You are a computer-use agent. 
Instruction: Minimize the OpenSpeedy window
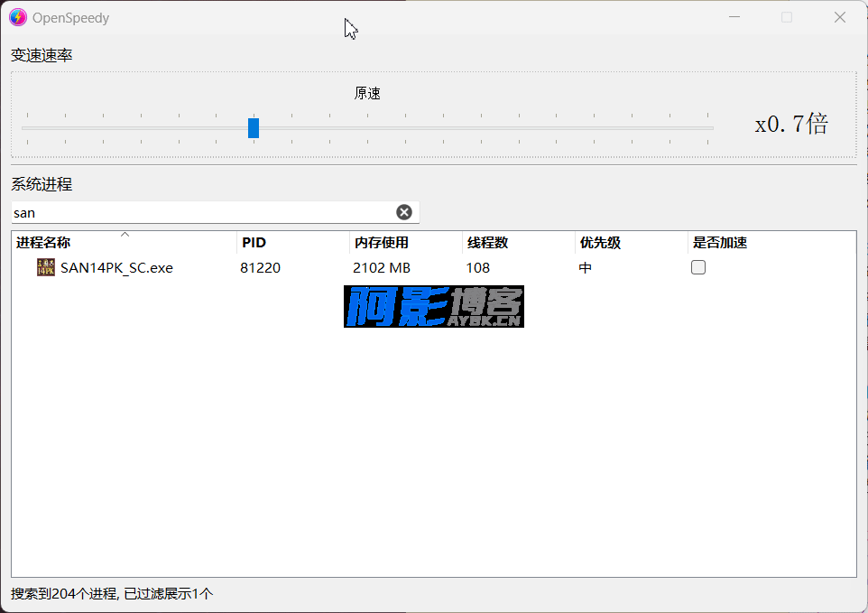735,17
